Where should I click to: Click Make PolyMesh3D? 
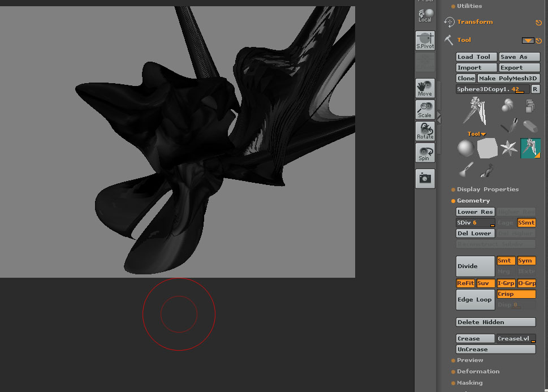point(509,78)
